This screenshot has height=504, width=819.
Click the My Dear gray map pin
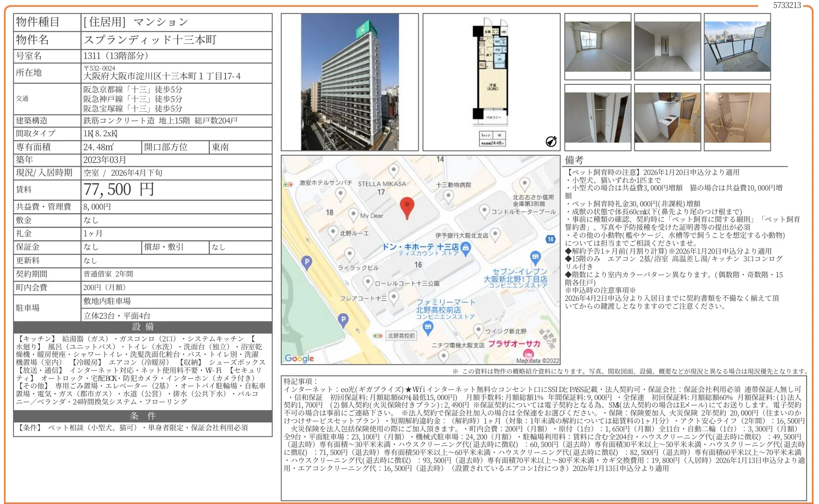tap(353, 214)
